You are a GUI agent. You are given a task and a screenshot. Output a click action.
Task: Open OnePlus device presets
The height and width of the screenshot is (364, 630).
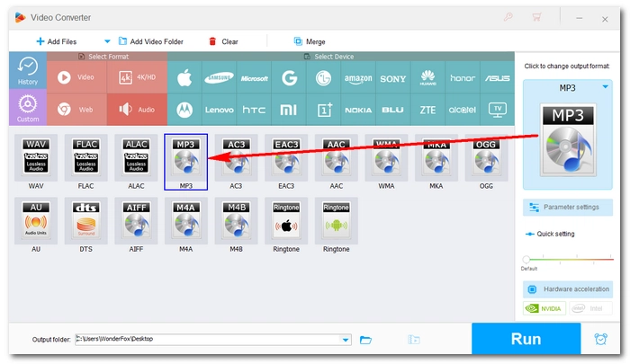323,110
